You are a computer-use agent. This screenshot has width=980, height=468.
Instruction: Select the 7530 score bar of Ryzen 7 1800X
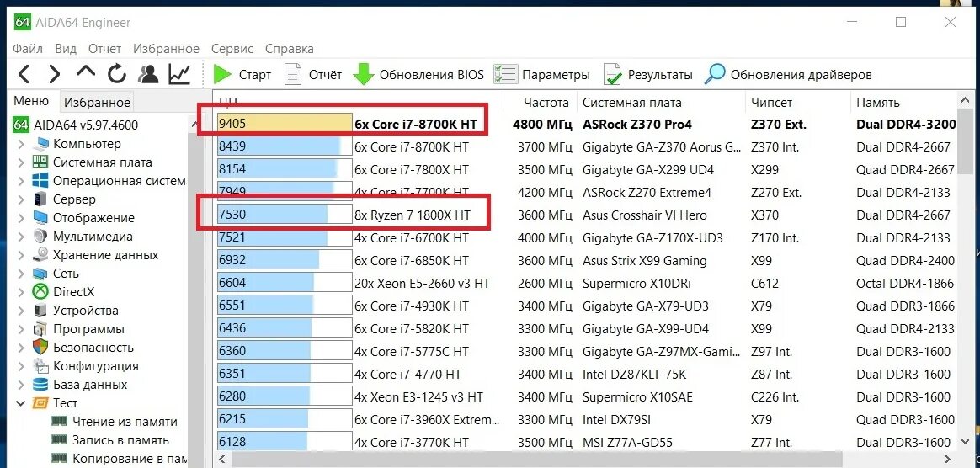pyautogui.click(x=285, y=215)
